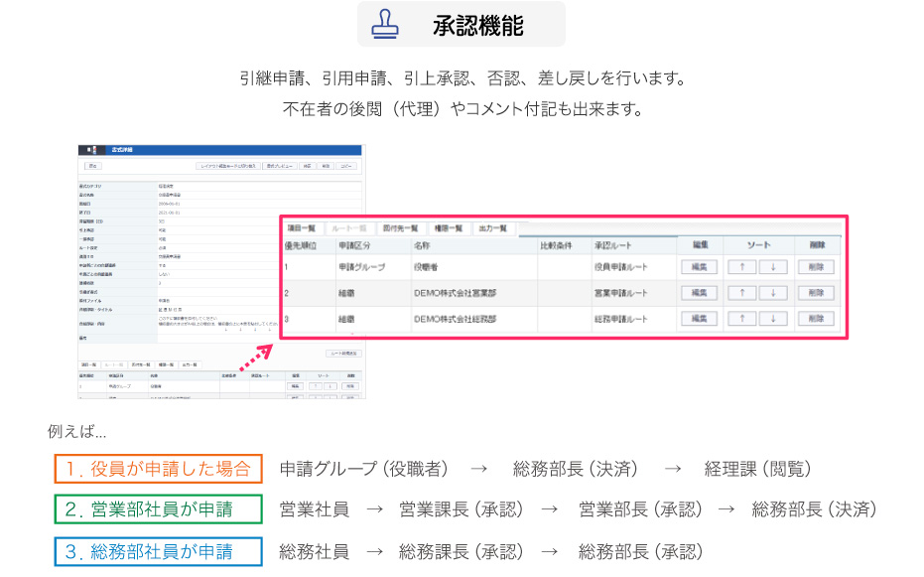924x577 pixels.
Task: Move the DEMO株式会社営業部 row up
Action: point(741,293)
